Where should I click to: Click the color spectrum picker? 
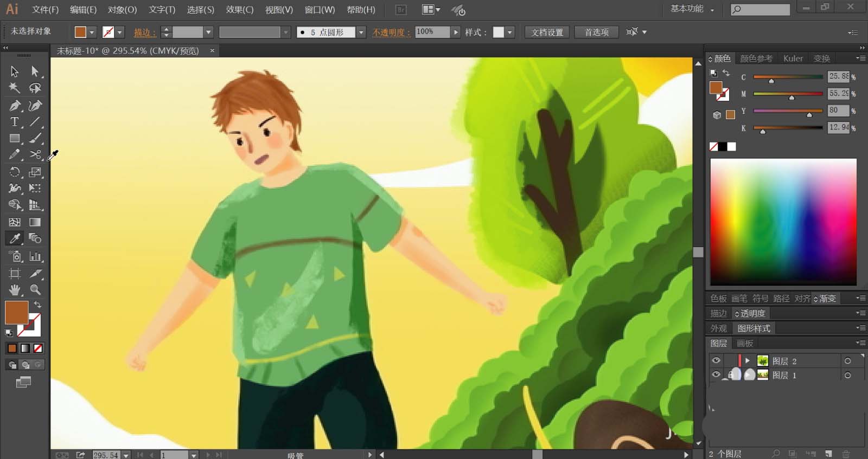pos(783,222)
